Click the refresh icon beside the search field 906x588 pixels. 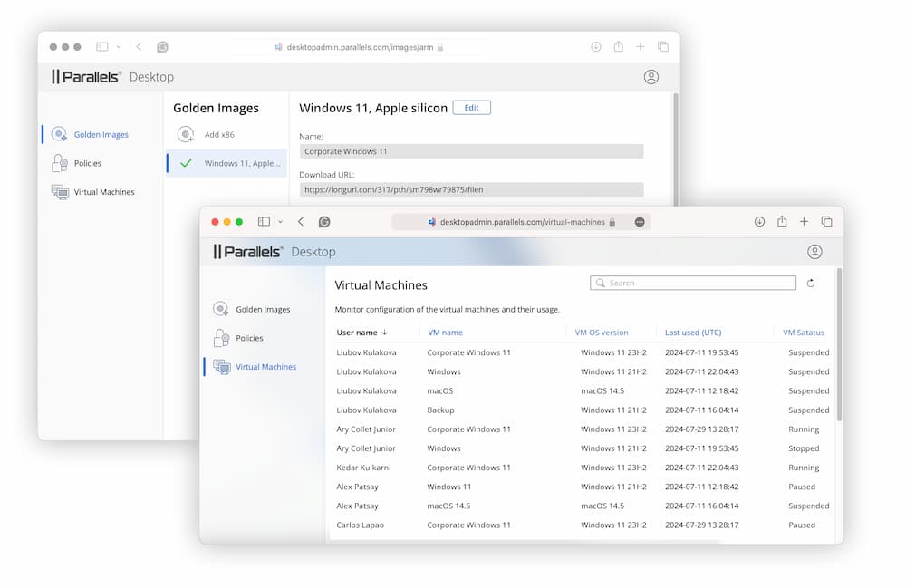[x=810, y=284]
